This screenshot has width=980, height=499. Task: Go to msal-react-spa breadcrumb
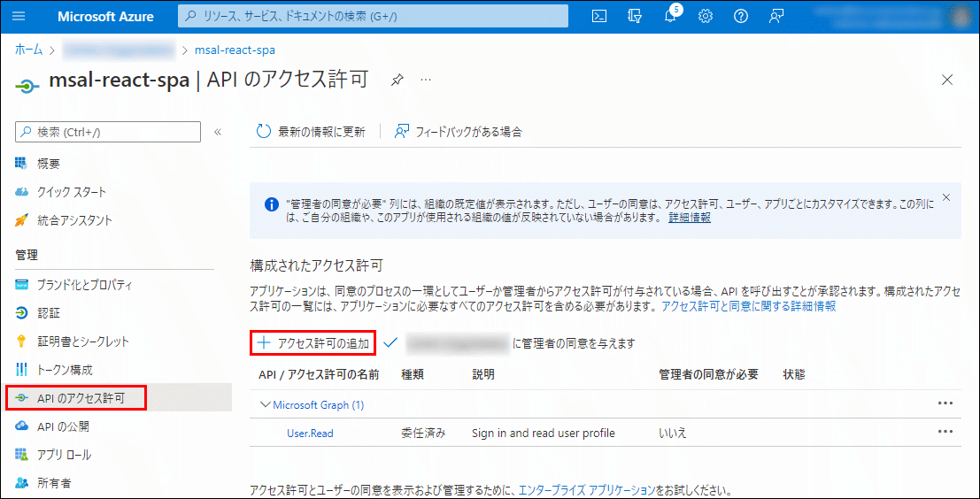[235, 50]
